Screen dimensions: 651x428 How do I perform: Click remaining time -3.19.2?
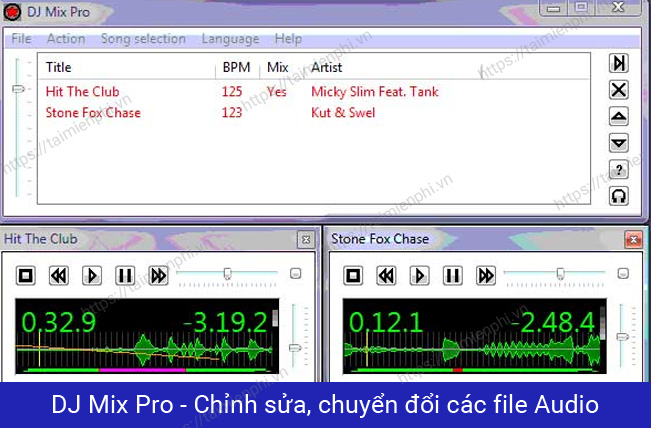click(x=225, y=323)
